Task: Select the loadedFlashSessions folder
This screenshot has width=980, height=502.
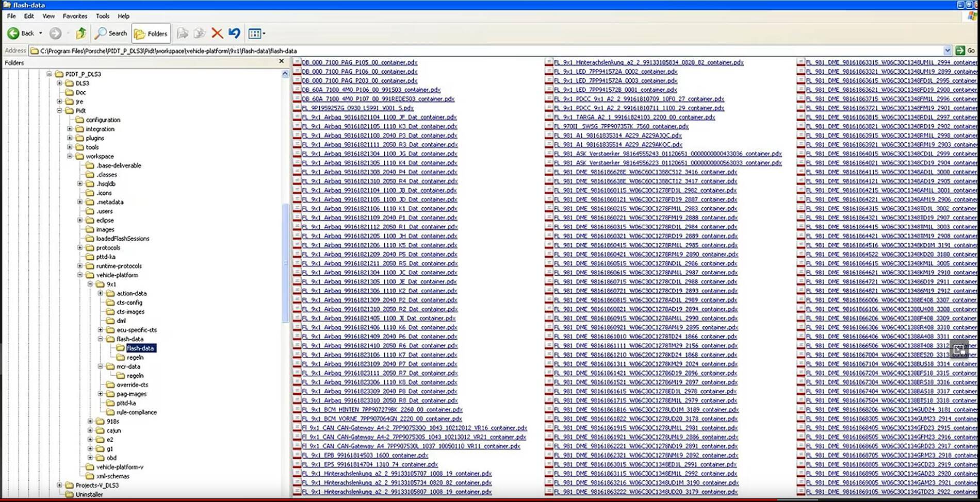Action: (x=122, y=239)
